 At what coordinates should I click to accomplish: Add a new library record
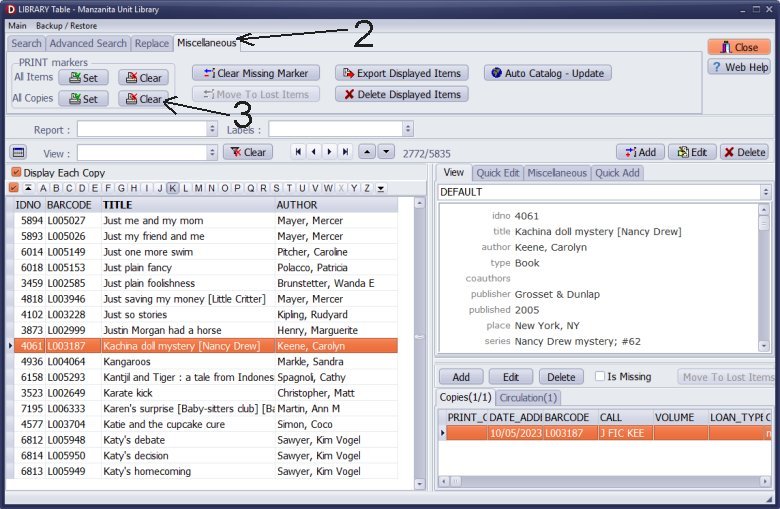pyautogui.click(x=640, y=152)
